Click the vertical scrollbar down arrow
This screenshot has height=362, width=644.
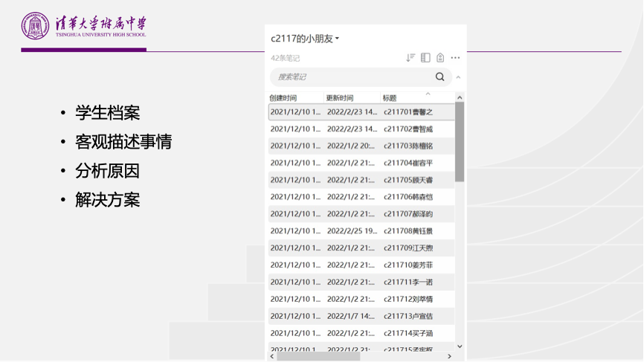point(460,346)
